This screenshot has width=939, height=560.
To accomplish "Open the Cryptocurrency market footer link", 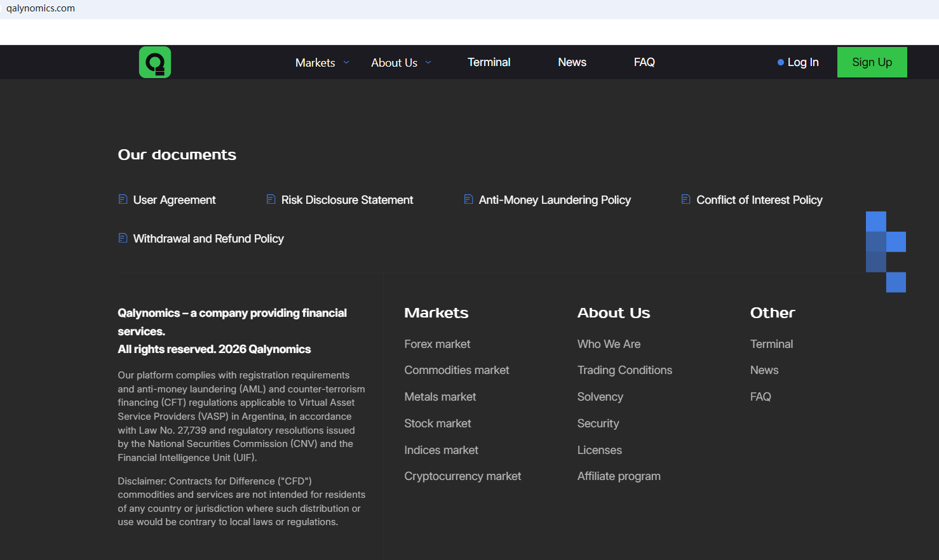I will click(x=463, y=476).
